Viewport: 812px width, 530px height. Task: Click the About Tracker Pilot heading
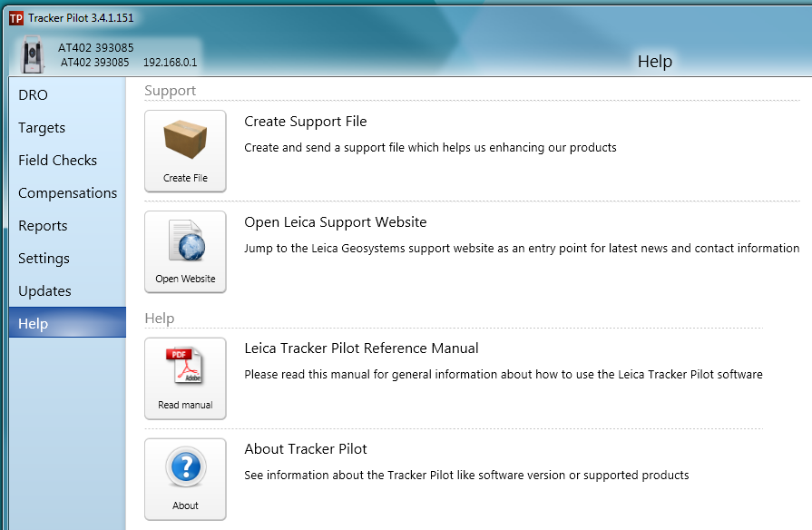point(306,448)
